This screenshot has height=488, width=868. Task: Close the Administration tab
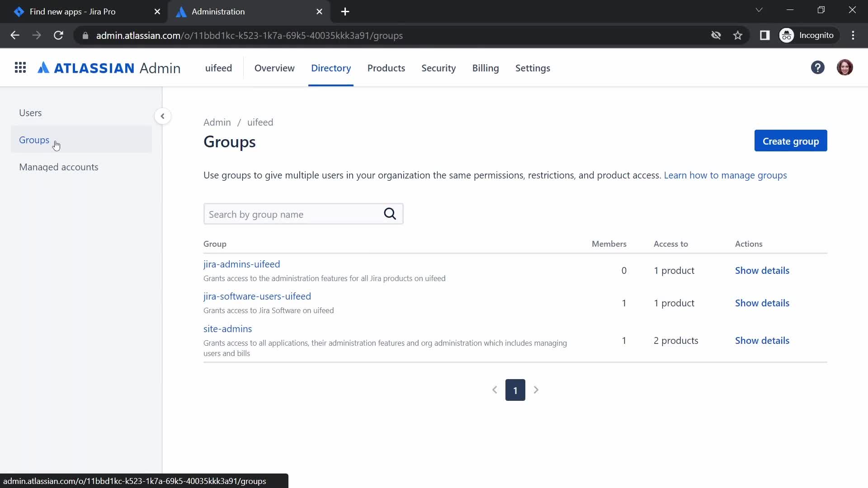pyautogui.click(x=319, y=11)
